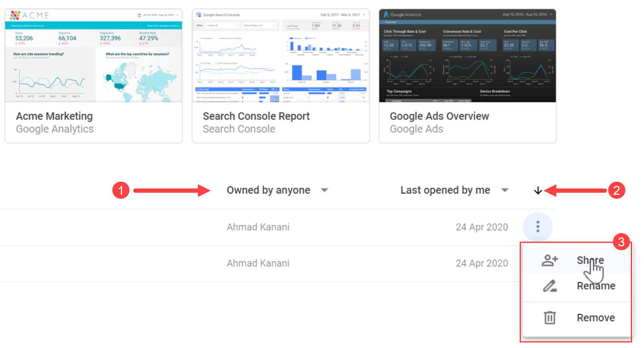This screenshot has width=644, height=348.
Task: Click the second row's 24 Apr 2020 date
Action: click(x=482, y=263)
